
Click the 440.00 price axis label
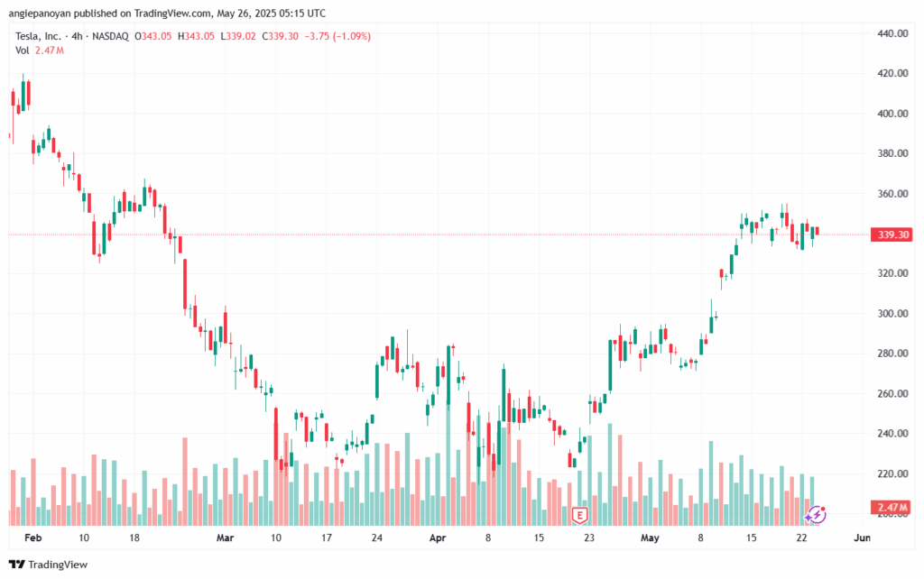click(x=892, y=33)
